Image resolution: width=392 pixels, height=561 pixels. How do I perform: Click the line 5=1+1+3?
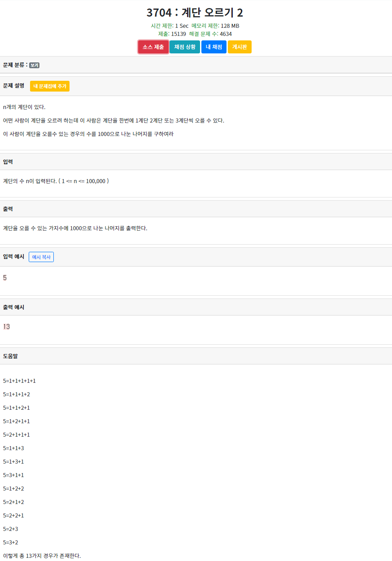click(13, 448)
